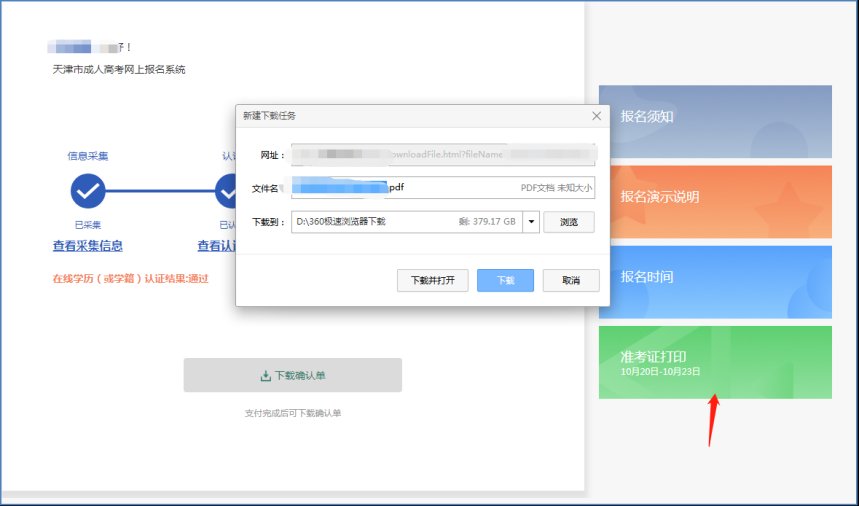Click the gray 下载确认单 button

[292, 375]
